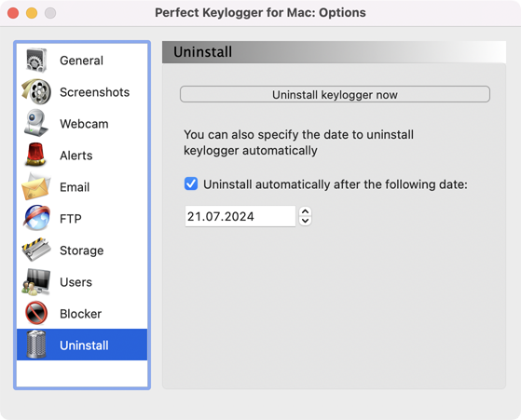This screenshot has height=420, width=521.
Task: Open the Blocker label in sidebar
Action: (x=81, y=314)
